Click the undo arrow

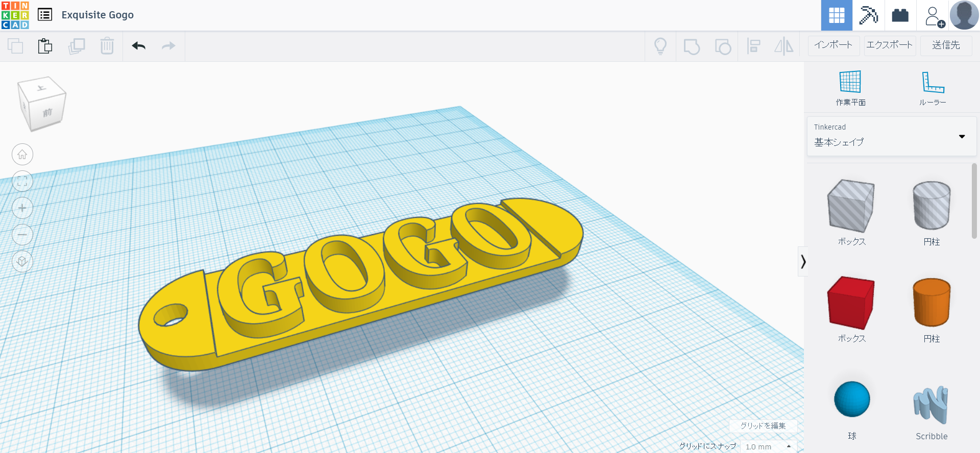(x=138, y=46)
